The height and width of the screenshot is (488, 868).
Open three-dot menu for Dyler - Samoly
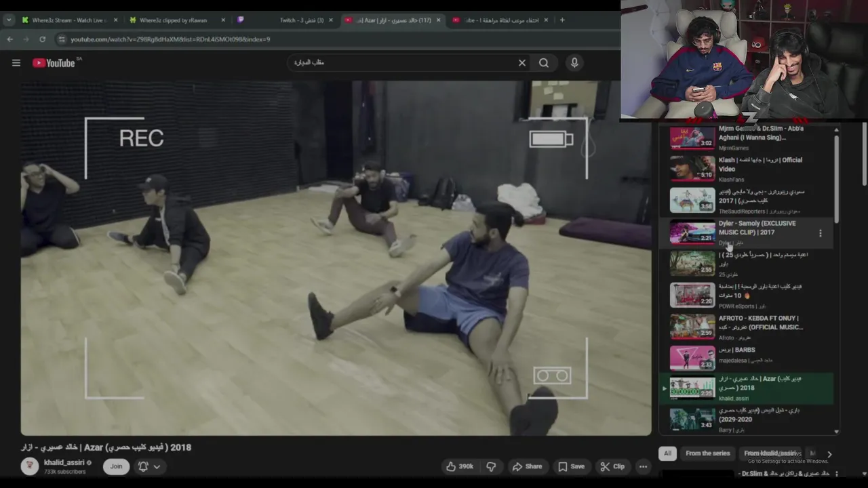[820, 233]
